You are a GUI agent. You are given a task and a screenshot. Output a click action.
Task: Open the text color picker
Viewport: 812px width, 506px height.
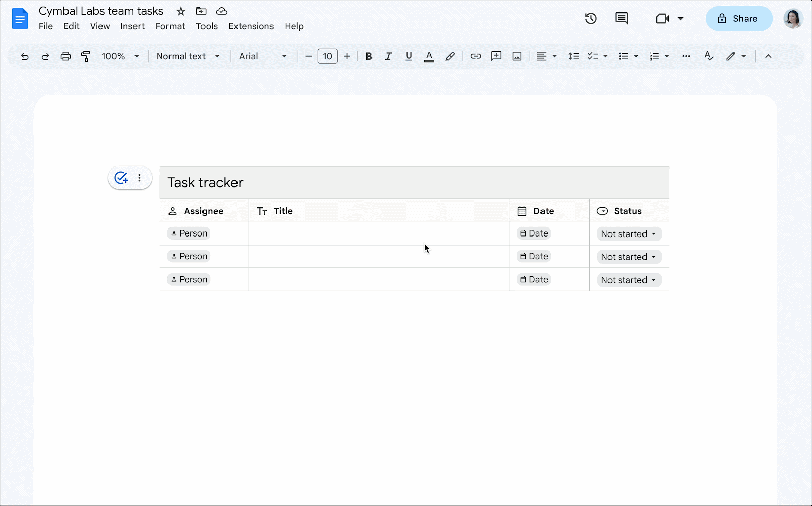point(429,56)
